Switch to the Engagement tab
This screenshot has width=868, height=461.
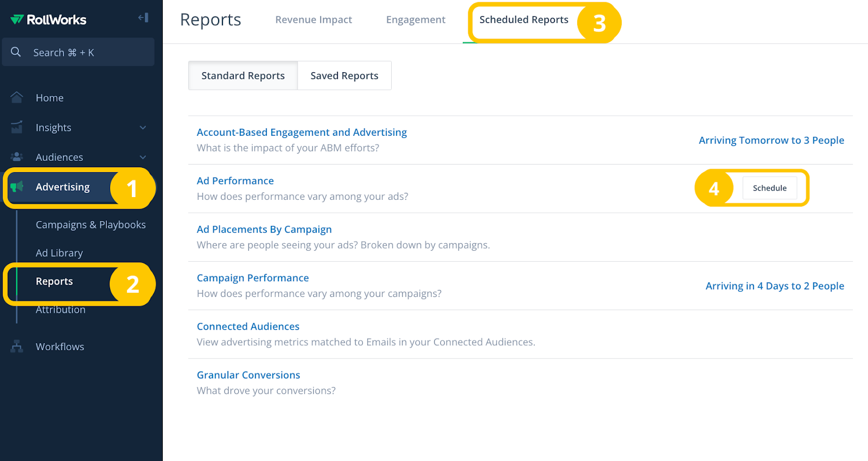(x=416, y=20)
